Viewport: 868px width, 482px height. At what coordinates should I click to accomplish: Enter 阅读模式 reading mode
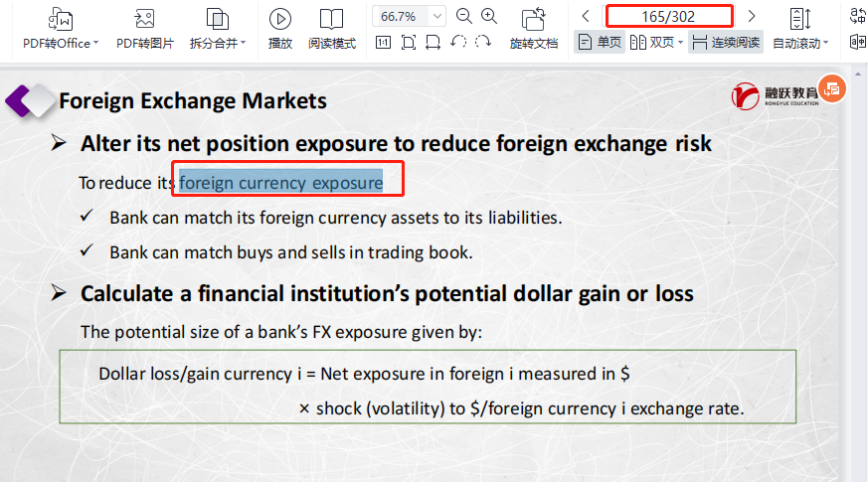click(x=331, y=19)
